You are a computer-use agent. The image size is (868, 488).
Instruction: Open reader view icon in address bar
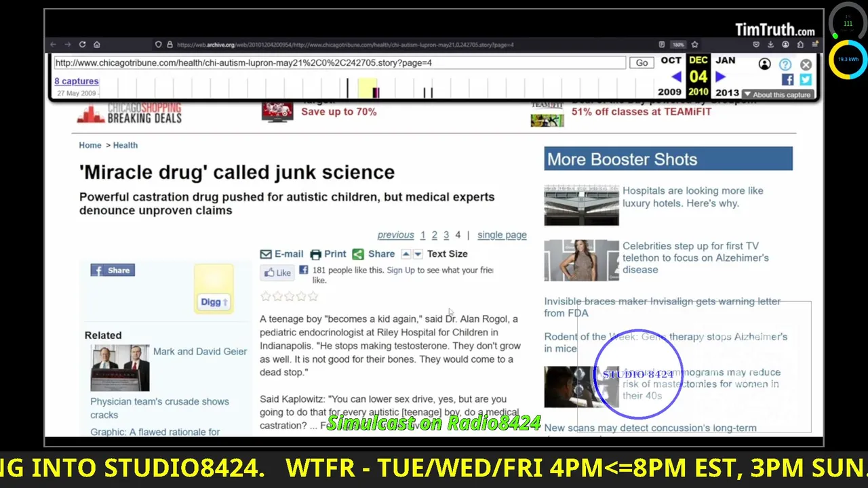tap(662, 45)
